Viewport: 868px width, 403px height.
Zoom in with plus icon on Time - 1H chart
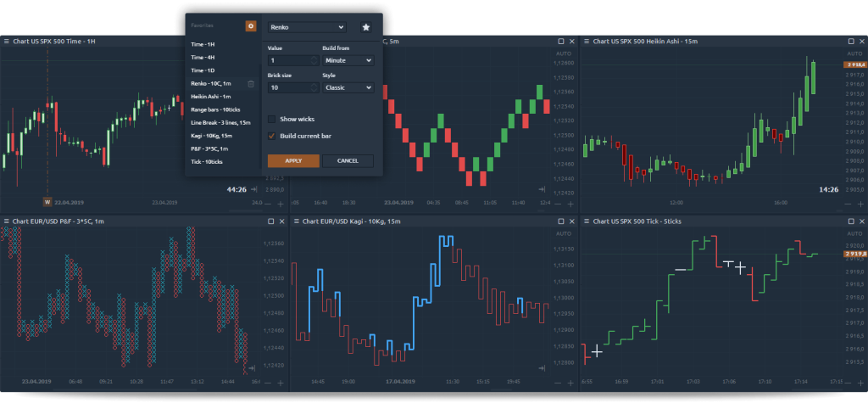[x=281, y=204]
